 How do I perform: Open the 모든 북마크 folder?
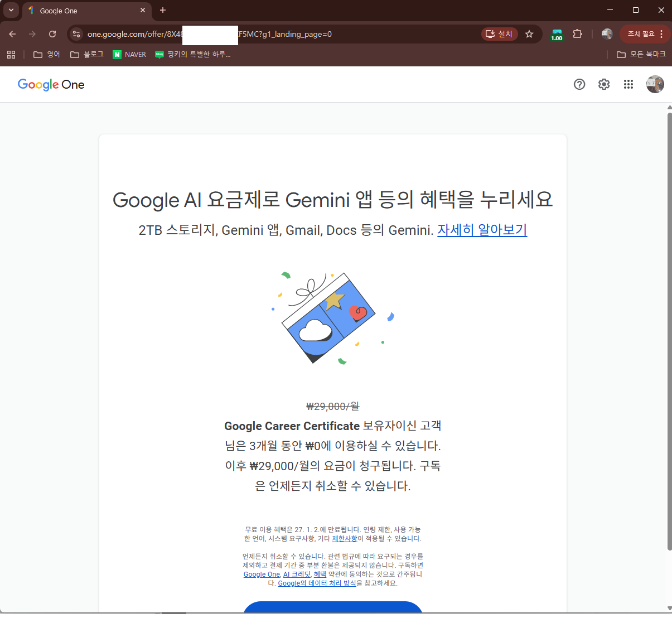click(641, 54)
